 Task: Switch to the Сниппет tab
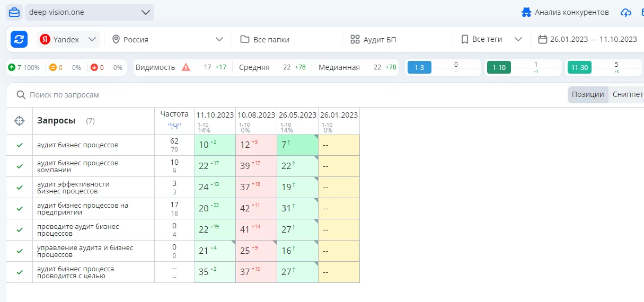[x=627, y=95]
